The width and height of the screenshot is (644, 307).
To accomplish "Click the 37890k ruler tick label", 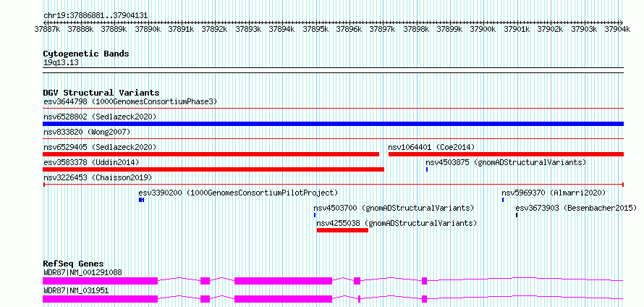I will pyautogui.click(x=148, y=29).
